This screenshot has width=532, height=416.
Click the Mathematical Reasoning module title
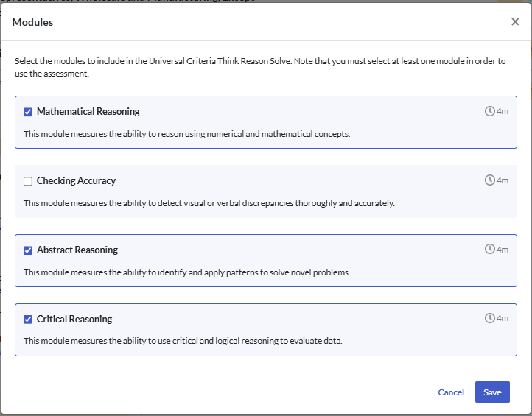pos(88,112)
